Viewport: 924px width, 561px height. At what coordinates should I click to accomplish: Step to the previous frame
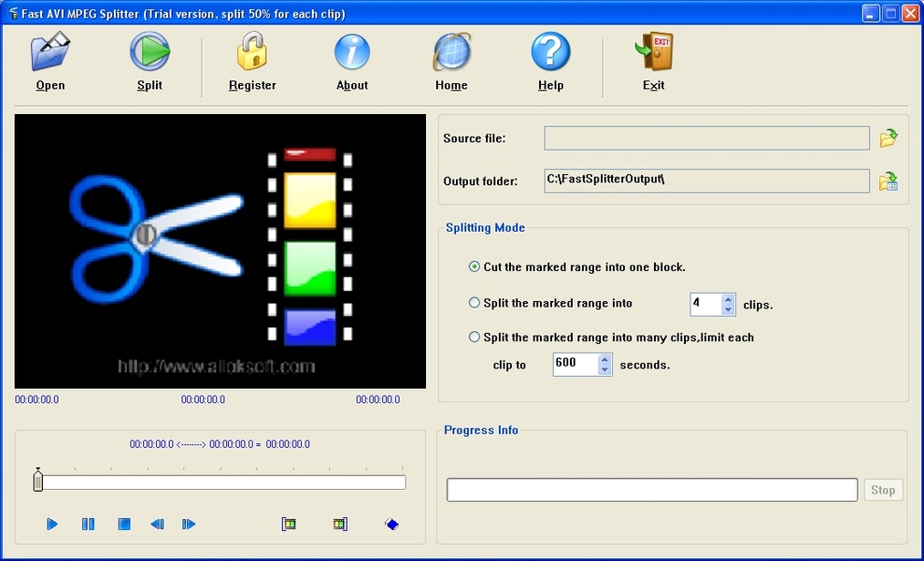tap(157, 524)
